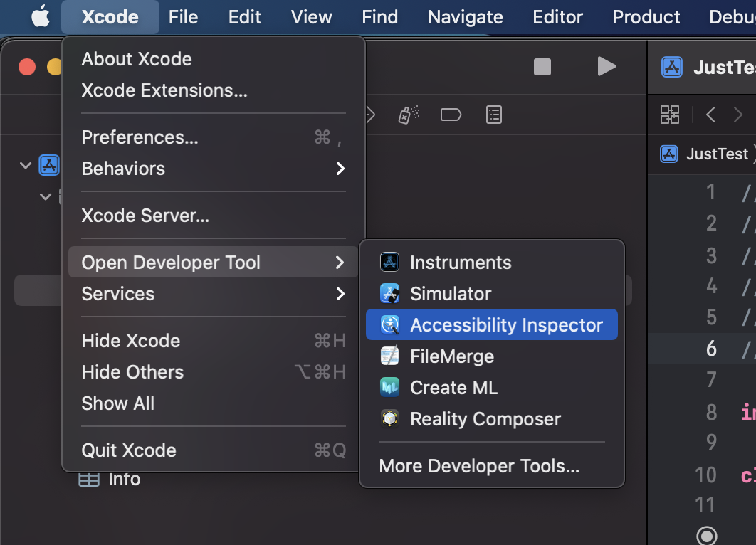The height and width of the screenshot is (545, 756).
Task: Launch Create ML from submenu
Action: 492,388
